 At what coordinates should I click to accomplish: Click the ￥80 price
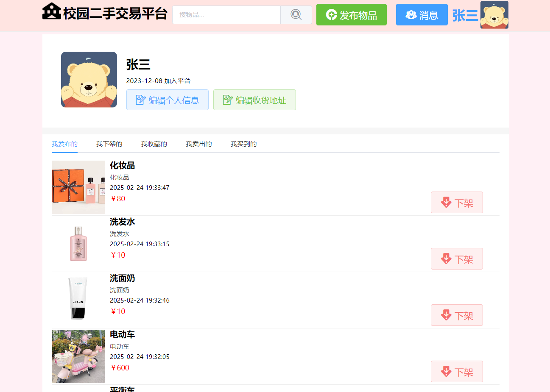pos(117,199)
